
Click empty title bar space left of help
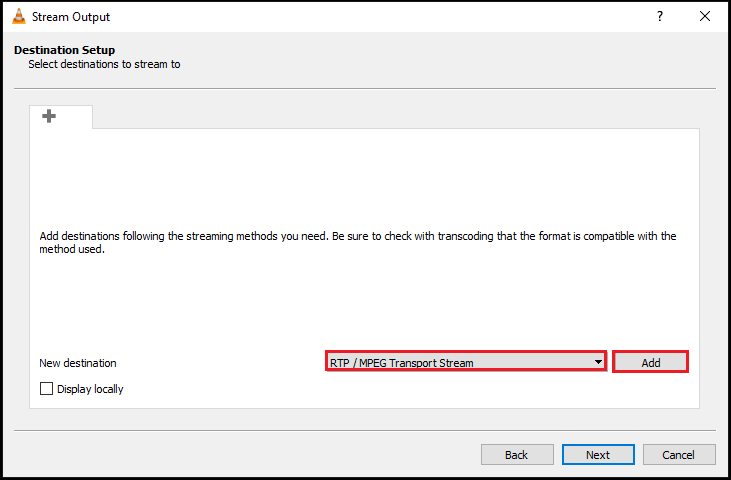pos(400,17)
